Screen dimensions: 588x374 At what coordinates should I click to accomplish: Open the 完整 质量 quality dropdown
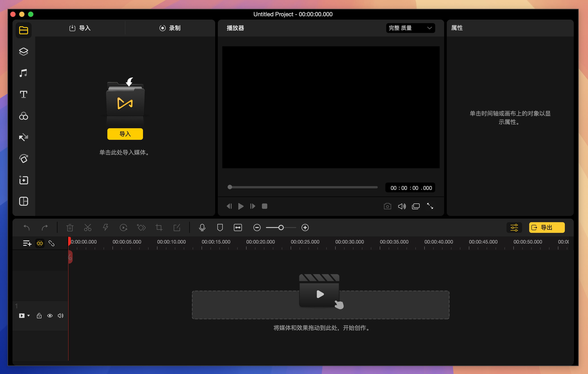(x=410, y=28)
